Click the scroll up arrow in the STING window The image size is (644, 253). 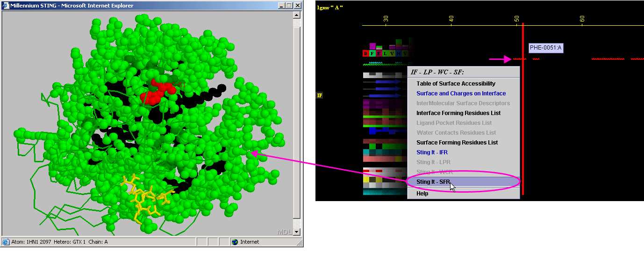297,15
